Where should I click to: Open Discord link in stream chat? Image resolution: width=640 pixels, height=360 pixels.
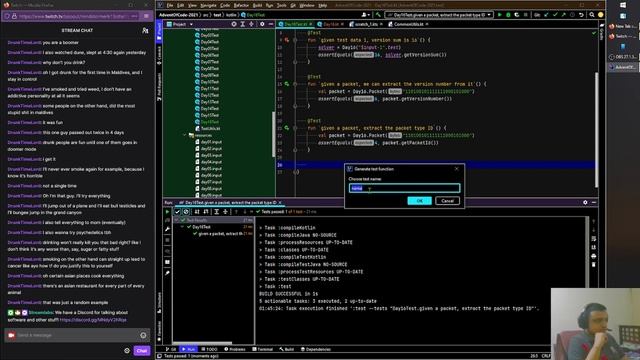click(x=93, y=320)
